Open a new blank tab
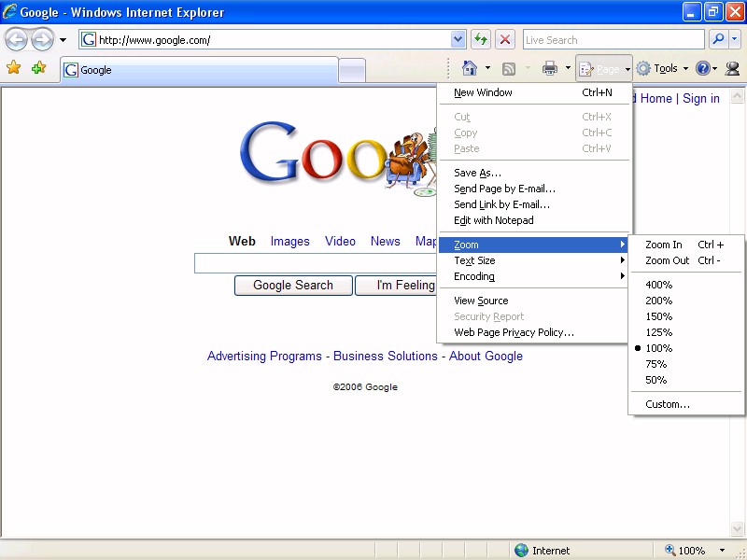This screenshot has height=560, width=747. coord(352,71)
